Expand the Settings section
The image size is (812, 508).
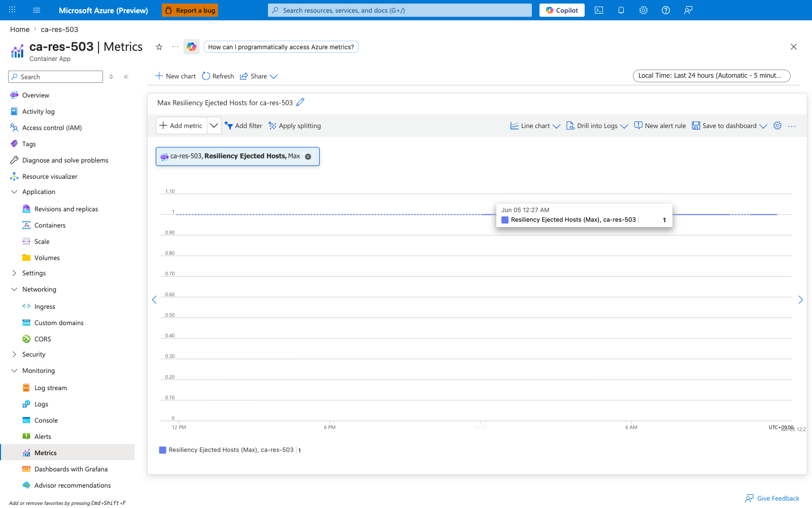tap(14, 273)
